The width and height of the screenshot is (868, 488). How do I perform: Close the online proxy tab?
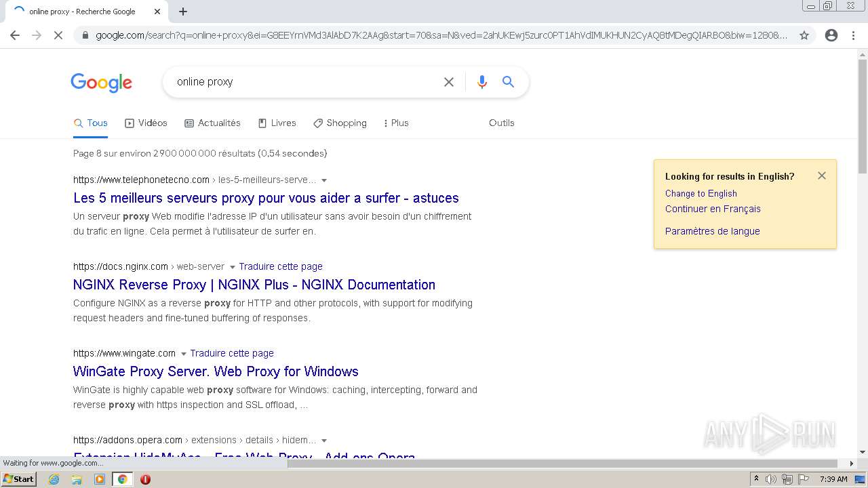pos(157,12)
